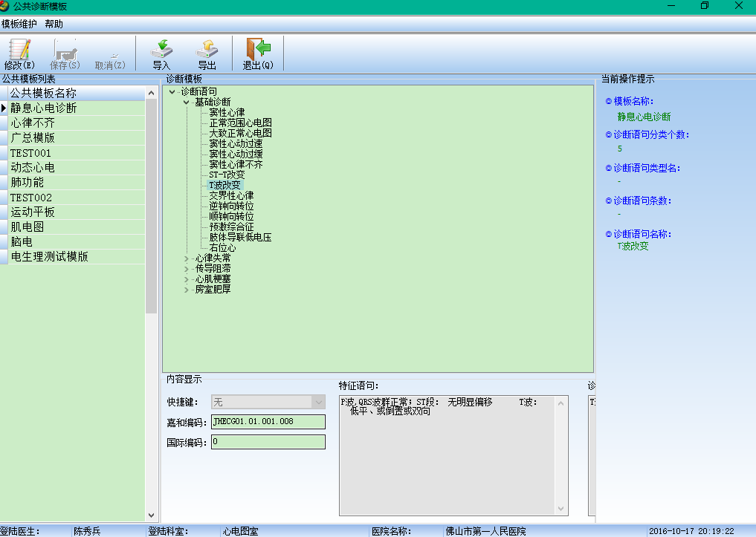Click the 导出 export icon
Screen dimensions: 756x537
207,50
